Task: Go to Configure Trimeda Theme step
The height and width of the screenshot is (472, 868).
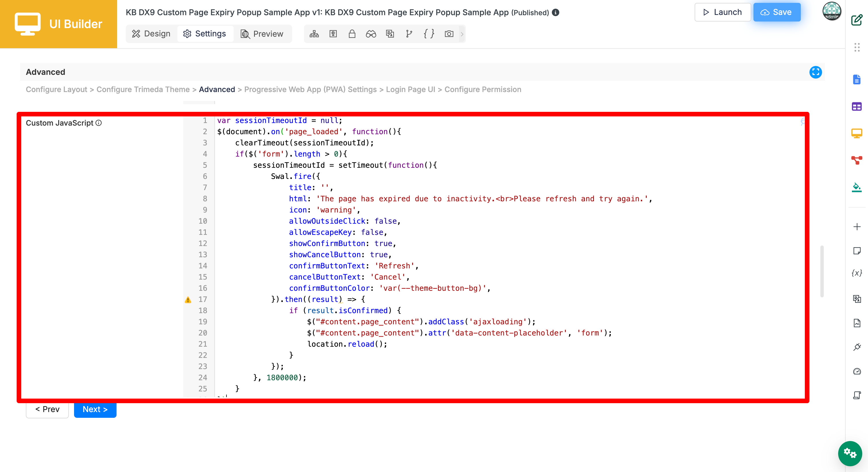Action: [x=143, y=89]
